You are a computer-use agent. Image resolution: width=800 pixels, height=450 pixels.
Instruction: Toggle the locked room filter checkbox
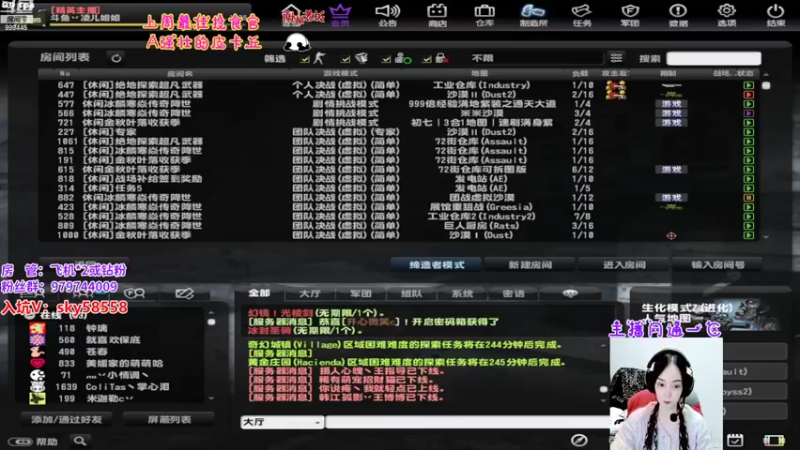427,59
